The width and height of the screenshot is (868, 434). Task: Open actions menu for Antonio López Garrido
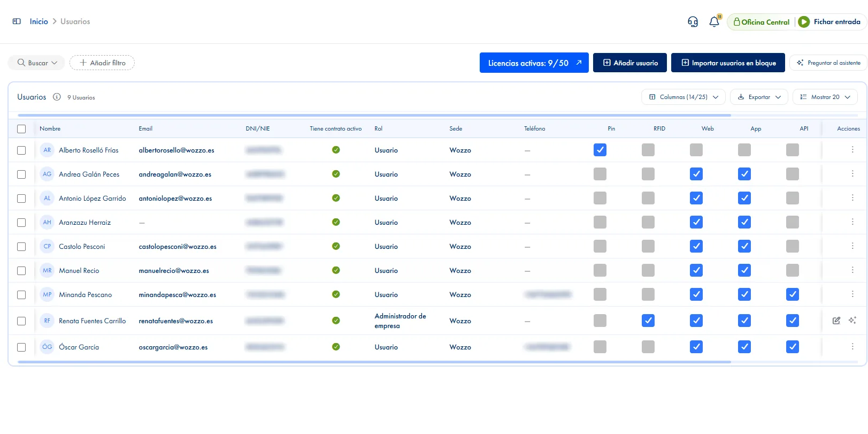[852, 198]
